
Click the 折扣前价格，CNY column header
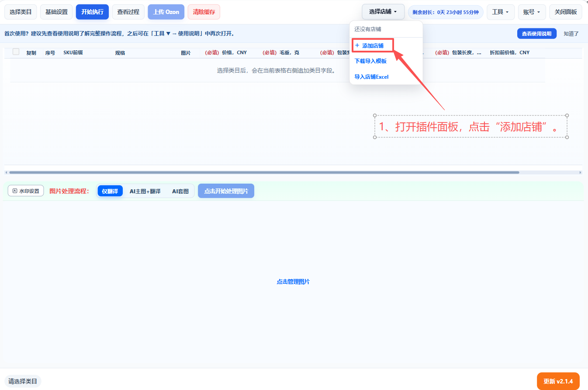(x=509, y=52)
